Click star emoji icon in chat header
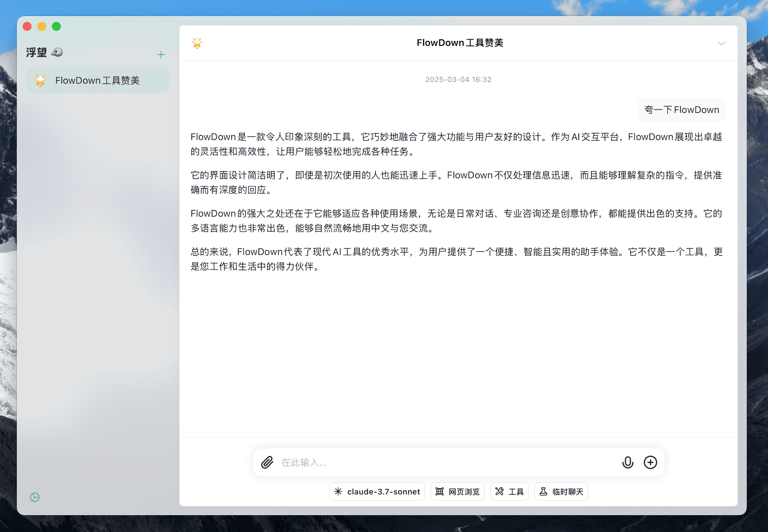 pyautogui.click(x=197, y=43)
